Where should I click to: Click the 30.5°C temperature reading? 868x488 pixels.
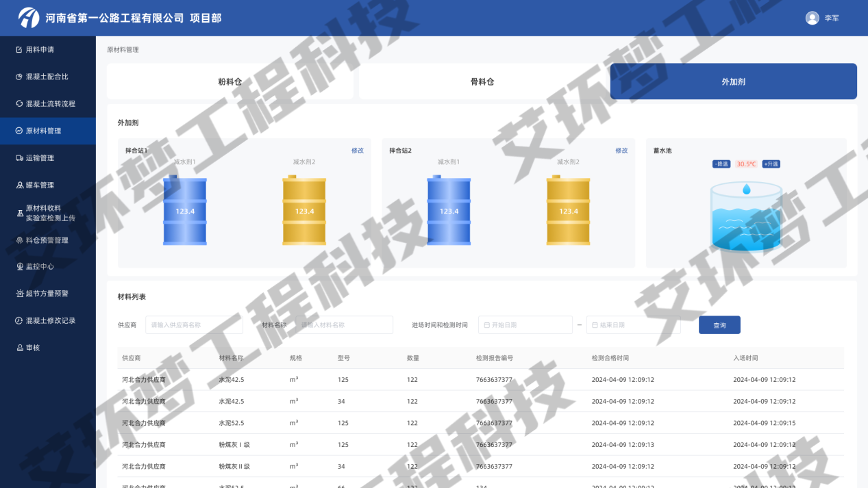746,164
